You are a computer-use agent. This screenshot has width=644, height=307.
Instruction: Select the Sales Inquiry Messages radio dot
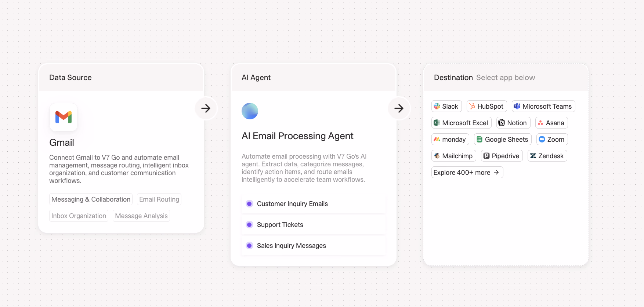tap(250, 245)
